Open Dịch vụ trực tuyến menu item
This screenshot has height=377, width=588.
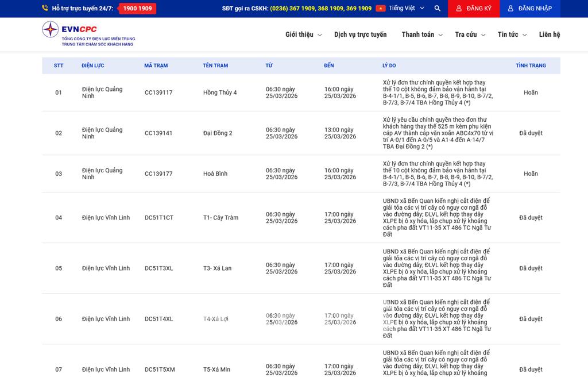[x=360, y=34]
